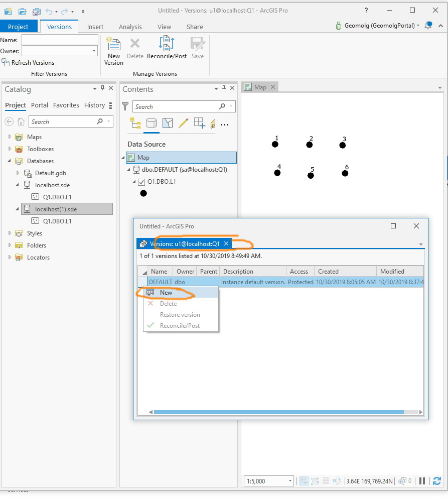Click the open project icon in quick access toolbar
Screen dimensions: 448x500
coord(22,12)
